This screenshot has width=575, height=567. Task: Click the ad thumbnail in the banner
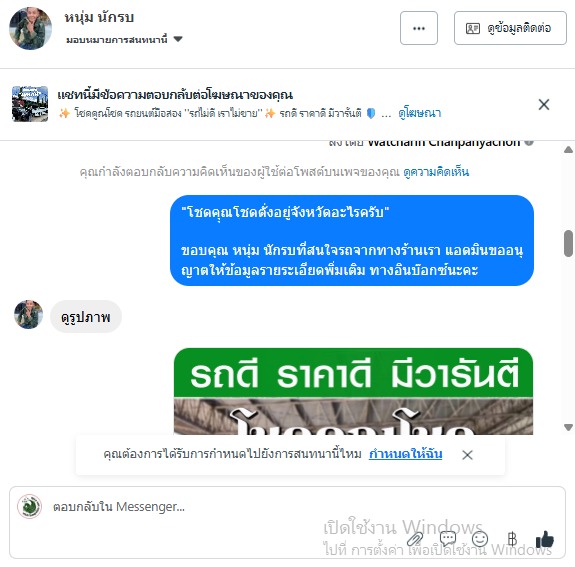[30, 104]
